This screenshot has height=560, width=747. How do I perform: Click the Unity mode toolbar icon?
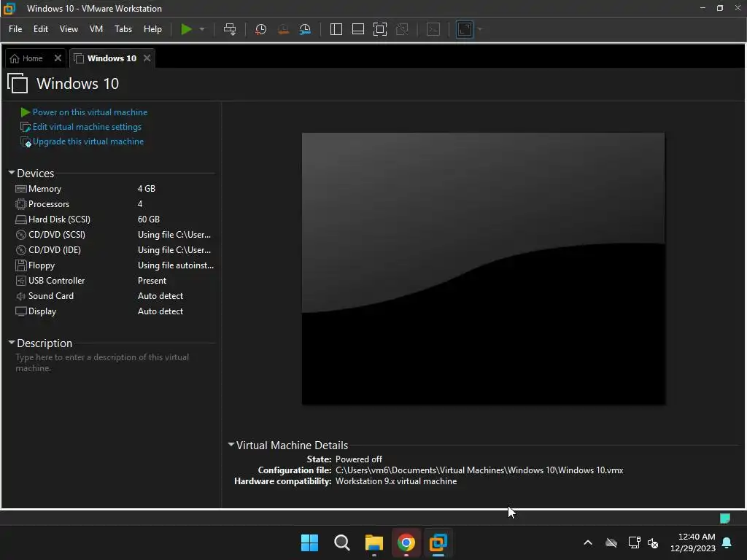coord(402,29)
